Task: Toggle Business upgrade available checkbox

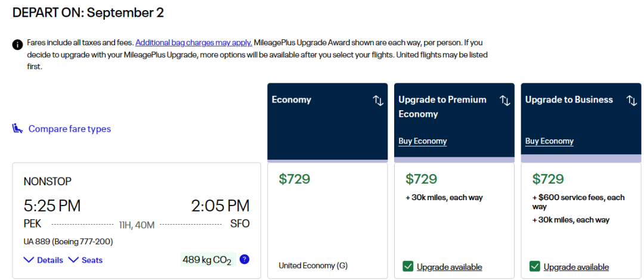Action: point(535,266)
